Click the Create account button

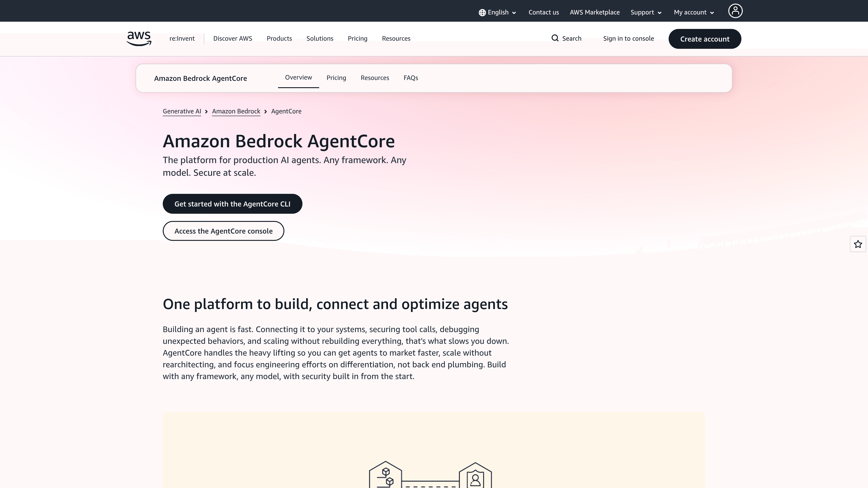pos(705,39)
